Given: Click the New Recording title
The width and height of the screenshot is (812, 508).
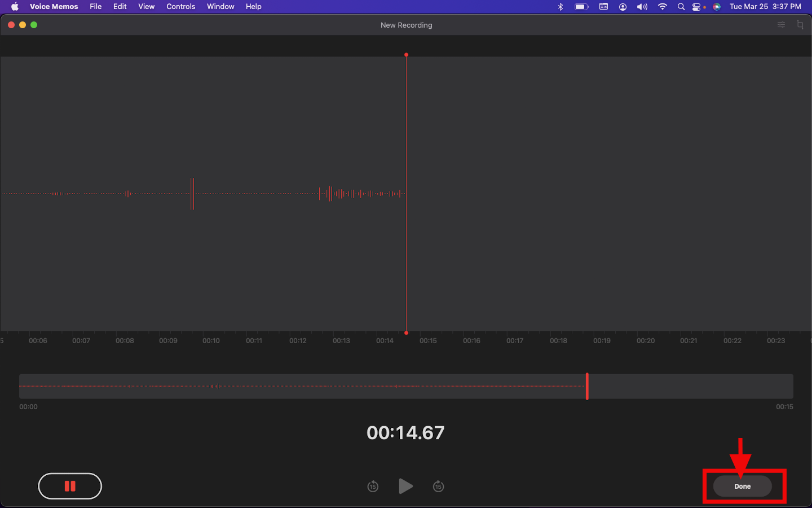Looking at the screenshot, I should click(406, 25).
